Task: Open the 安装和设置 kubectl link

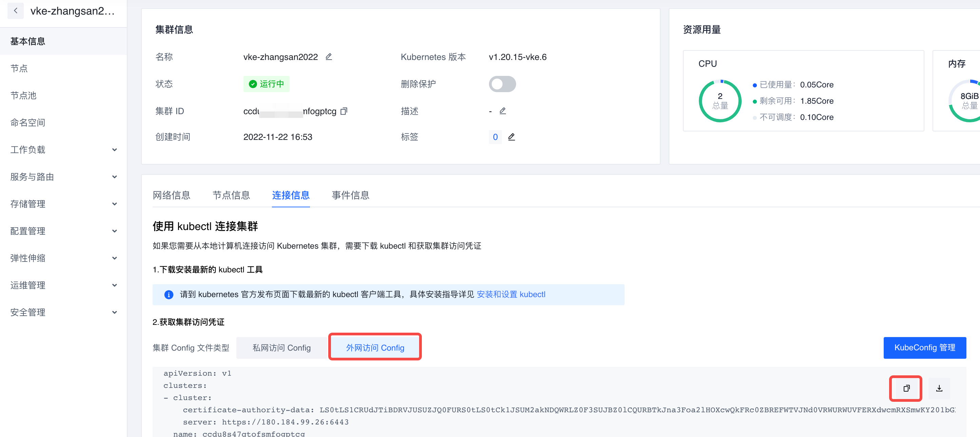Action: pyautogui.click(x=511, y=294)
